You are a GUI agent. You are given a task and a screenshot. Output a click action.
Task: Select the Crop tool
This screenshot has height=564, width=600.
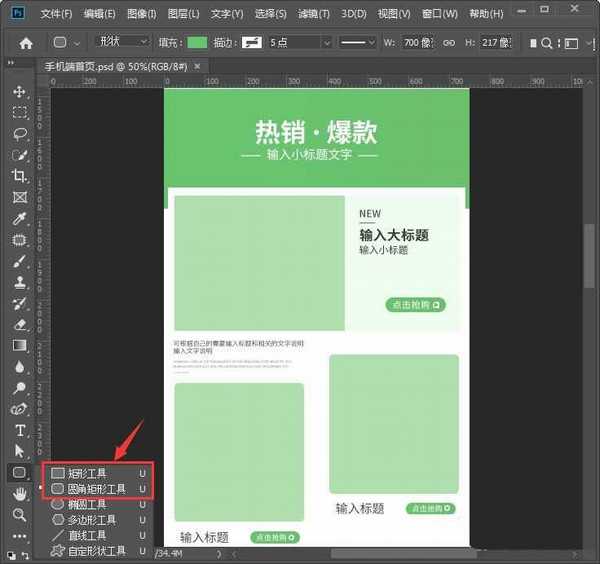click(x=19, y=176)
